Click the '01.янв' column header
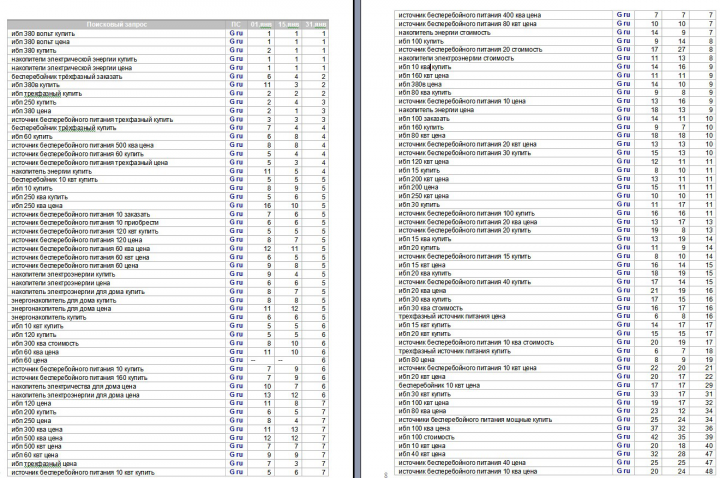 261,24
